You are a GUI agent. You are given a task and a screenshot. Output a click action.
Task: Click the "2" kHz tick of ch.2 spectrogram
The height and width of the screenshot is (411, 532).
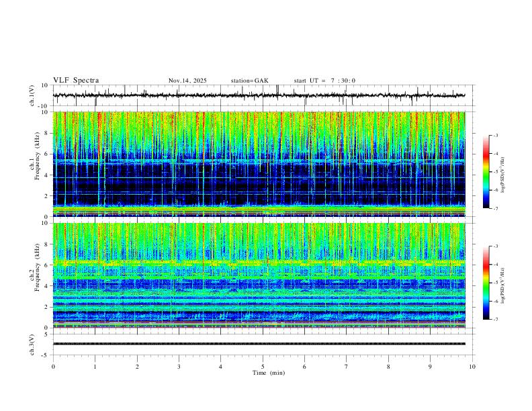tap(47, 307)
